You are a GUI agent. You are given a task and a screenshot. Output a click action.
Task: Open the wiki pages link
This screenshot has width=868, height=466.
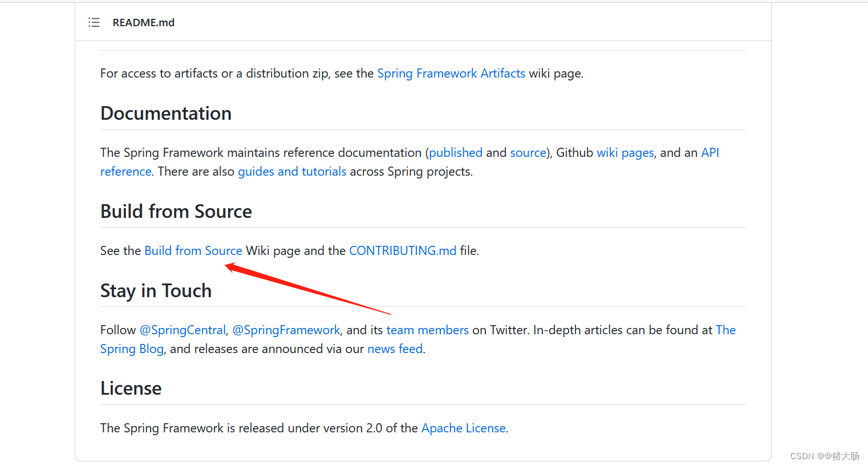tap(625, 153)
